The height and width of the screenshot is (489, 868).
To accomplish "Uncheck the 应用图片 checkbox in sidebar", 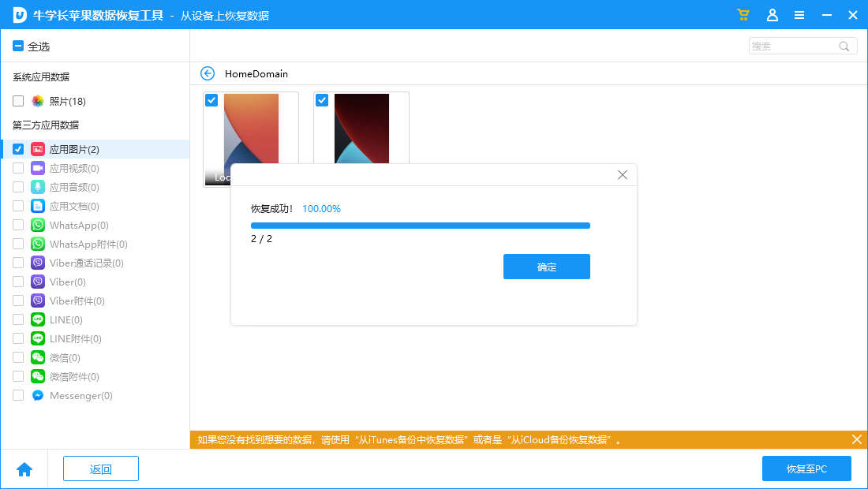I will [x=17, y=148].
